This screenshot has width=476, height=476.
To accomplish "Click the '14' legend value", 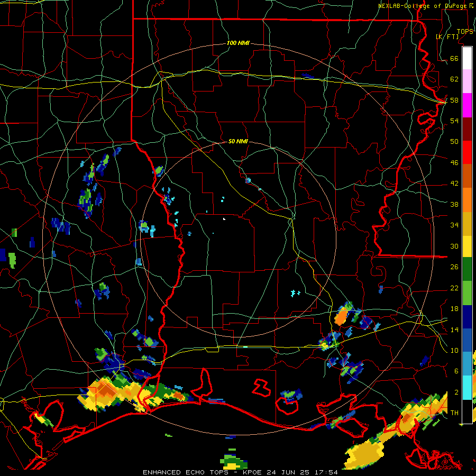I will pyautogui.click(x=454, y=329).
